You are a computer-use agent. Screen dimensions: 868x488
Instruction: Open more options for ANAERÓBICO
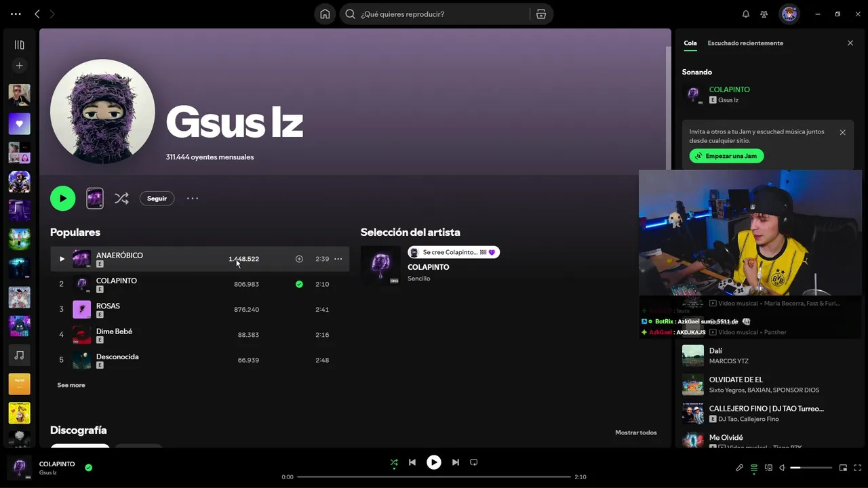[338, 259]
